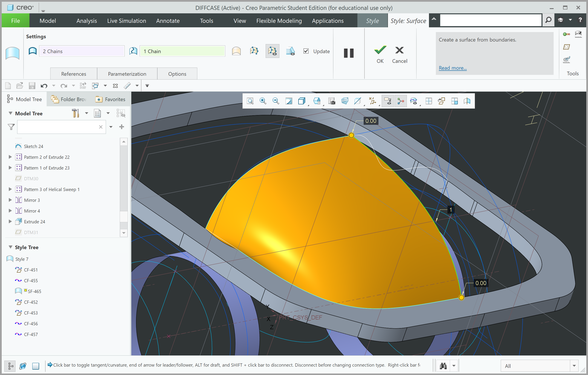The image size is (588, 375).
Task: Open the Saved Orientations icon in graphics toolbar
Action: coord(317,100)
